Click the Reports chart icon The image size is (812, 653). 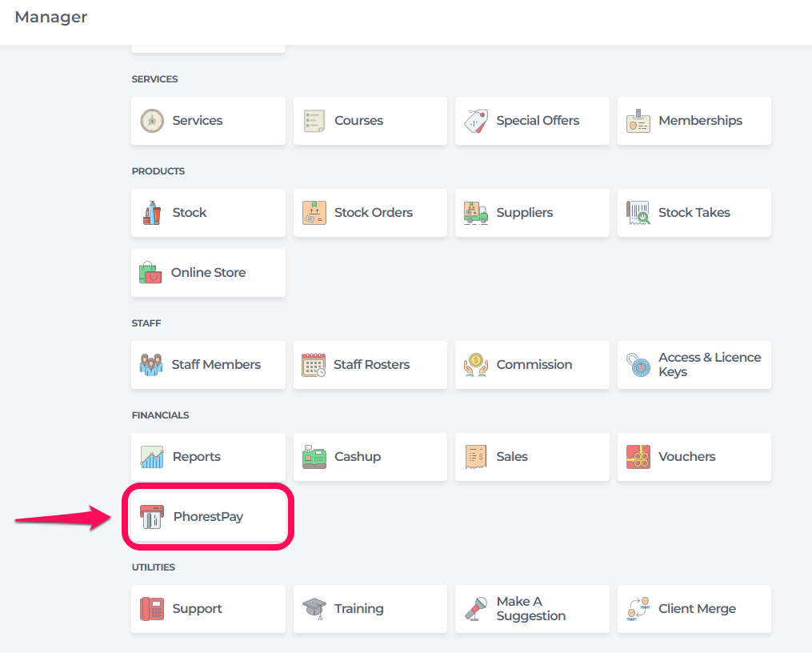pyautogui.click(x=152, y=457)
